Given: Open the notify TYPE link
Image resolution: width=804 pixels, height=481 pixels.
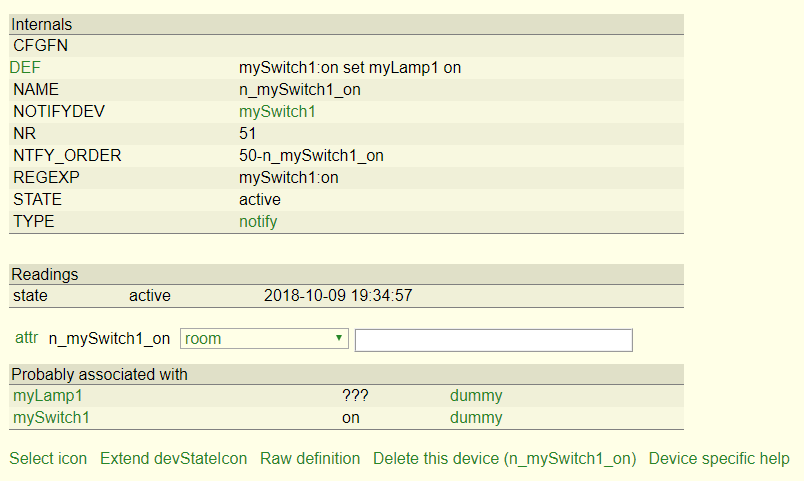Looking at the screenshot, I should (x=258, y=222).
